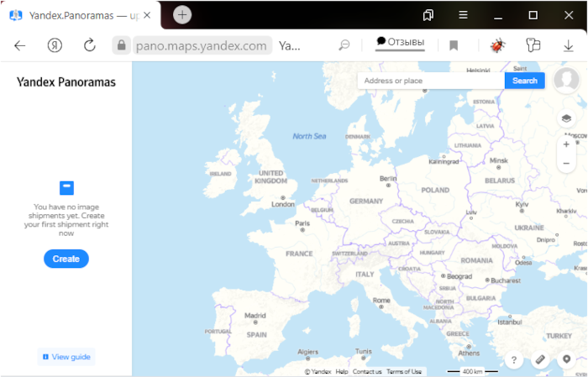Screen dimensions: 588x377
Task: Click the 400 km scale bar
Action: [x=472, y=371]
